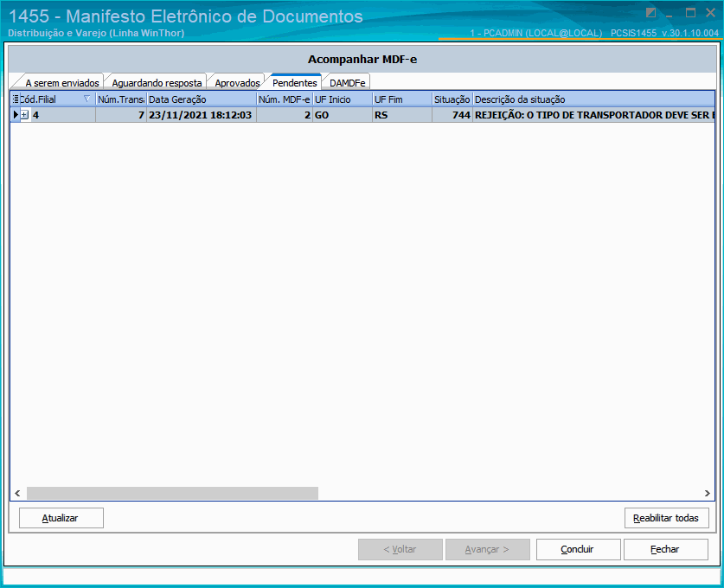Open Aguardando resposta tab
The width and height of the screenshot is (724, 588).
[x=157, y=83]
